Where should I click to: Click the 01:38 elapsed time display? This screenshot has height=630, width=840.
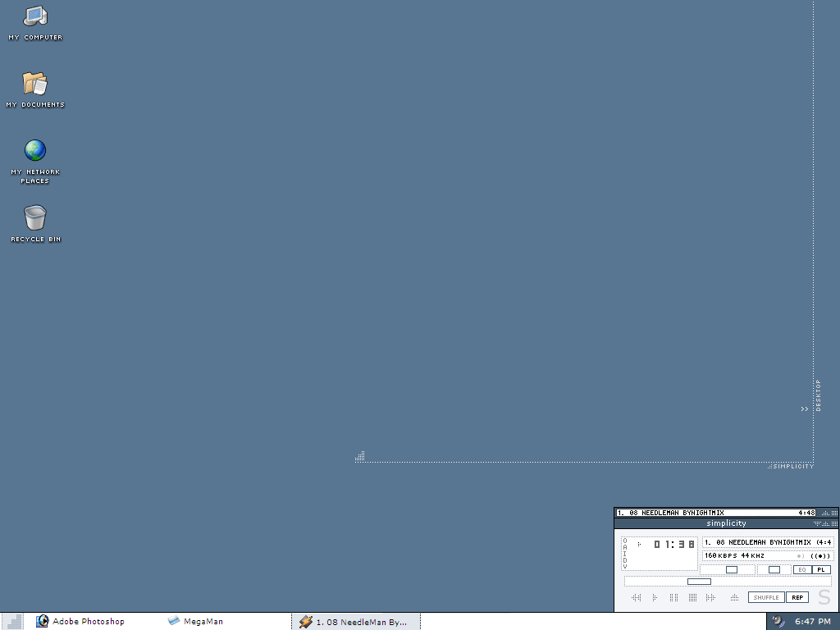point(674,545)
